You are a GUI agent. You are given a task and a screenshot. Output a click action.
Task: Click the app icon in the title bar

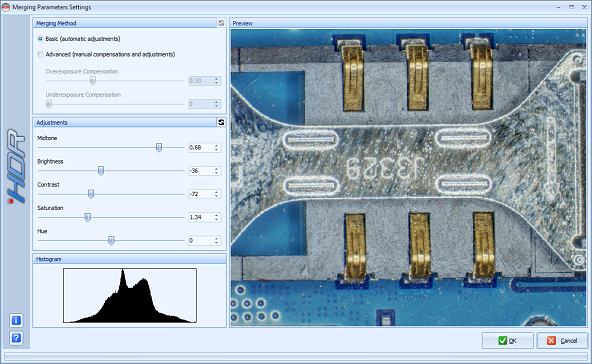tap(6, 7)
